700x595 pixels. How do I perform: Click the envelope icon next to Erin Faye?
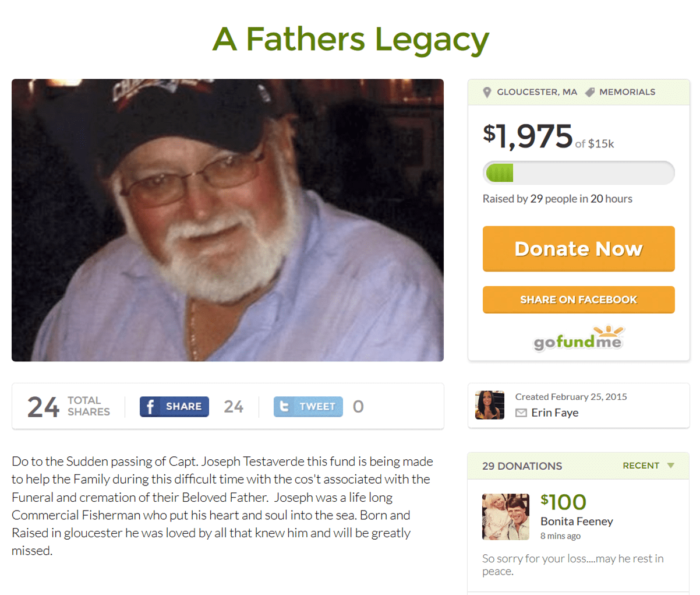click(521, 413)
